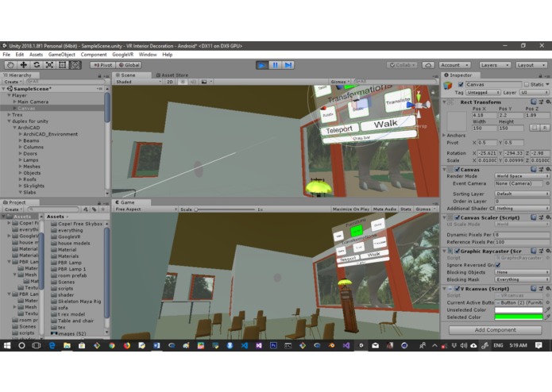Open Sorting Layer Default dropdown

(522, 194)
